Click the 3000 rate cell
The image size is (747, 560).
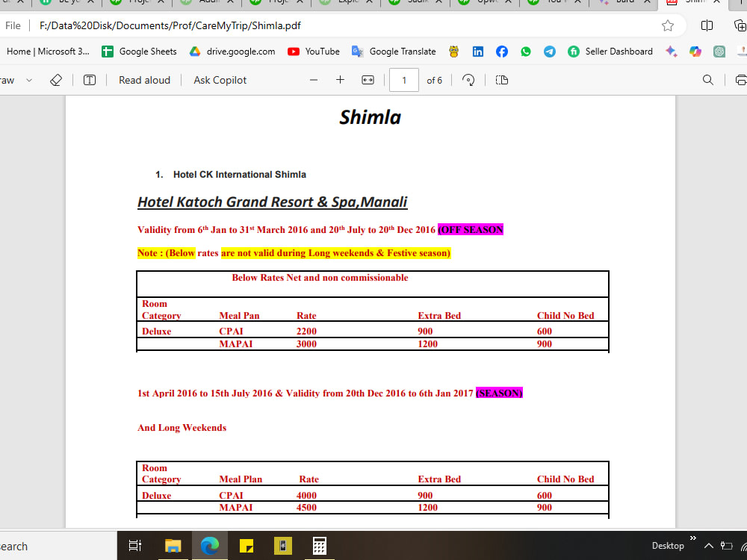(306, 343)
